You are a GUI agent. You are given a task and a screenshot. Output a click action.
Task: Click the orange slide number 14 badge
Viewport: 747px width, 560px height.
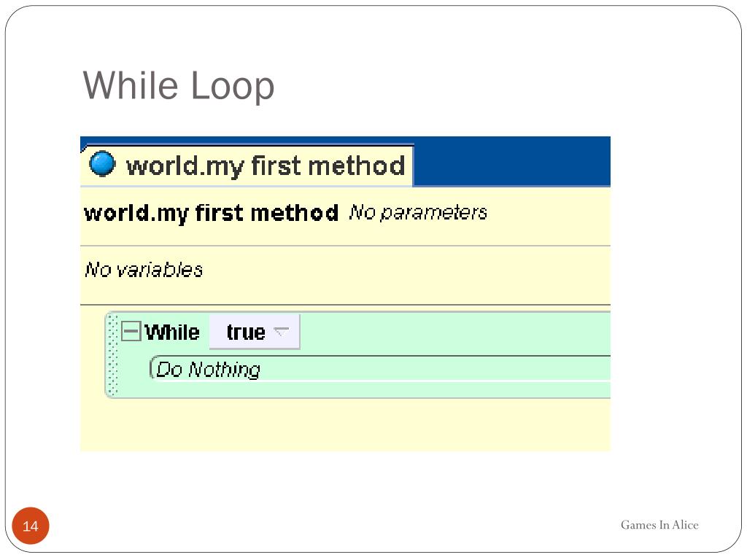coord(31,526)
